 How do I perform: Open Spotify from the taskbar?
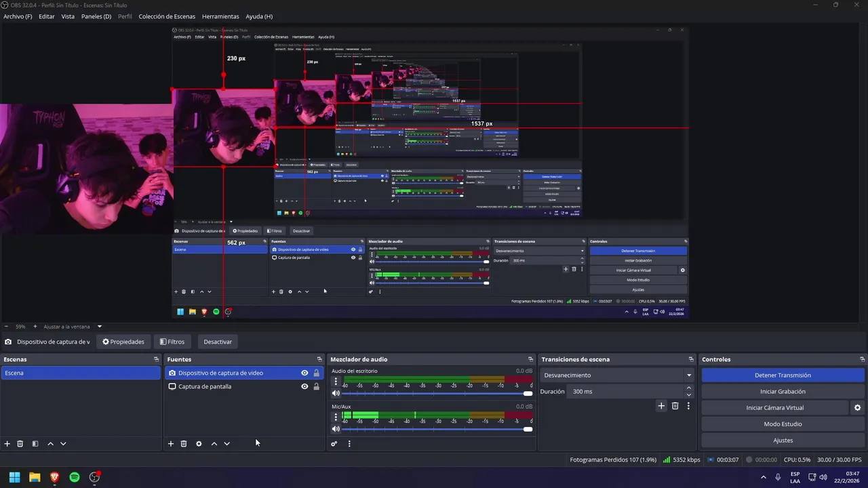pos(75,477)
